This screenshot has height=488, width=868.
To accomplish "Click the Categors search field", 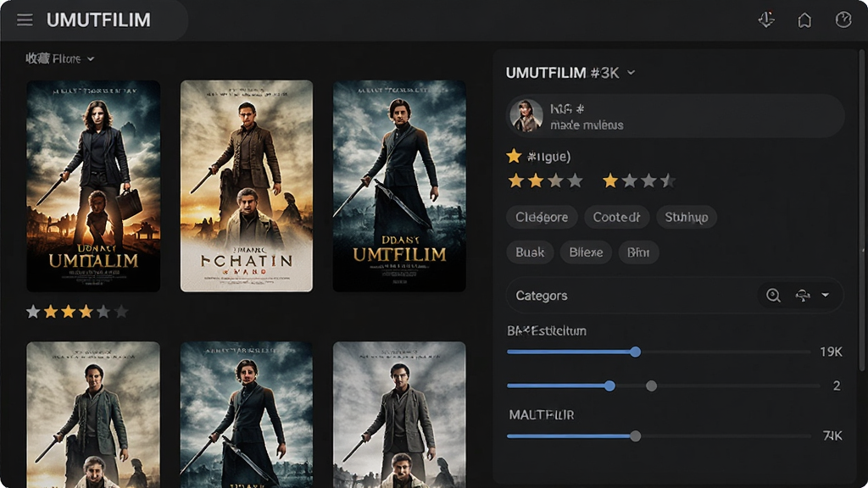I will pos(674,296).
